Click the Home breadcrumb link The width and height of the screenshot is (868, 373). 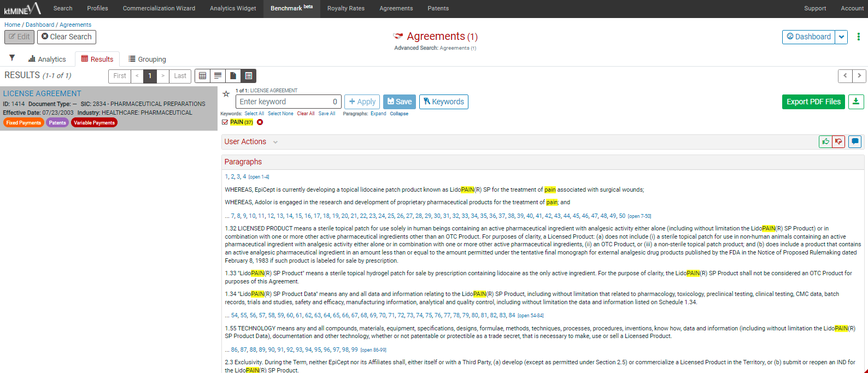pyautogui.click(x=12, y=25)
